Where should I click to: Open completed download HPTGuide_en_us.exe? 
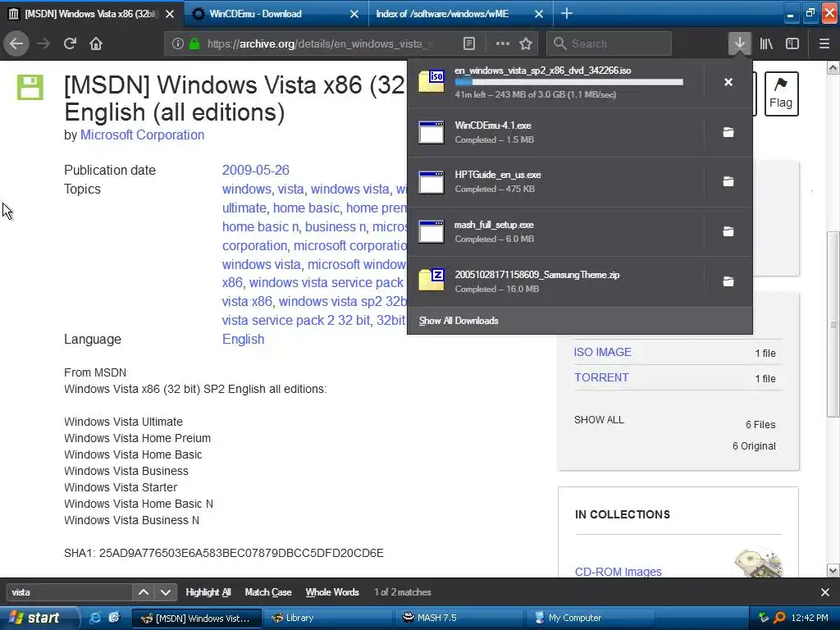point(555,181)
